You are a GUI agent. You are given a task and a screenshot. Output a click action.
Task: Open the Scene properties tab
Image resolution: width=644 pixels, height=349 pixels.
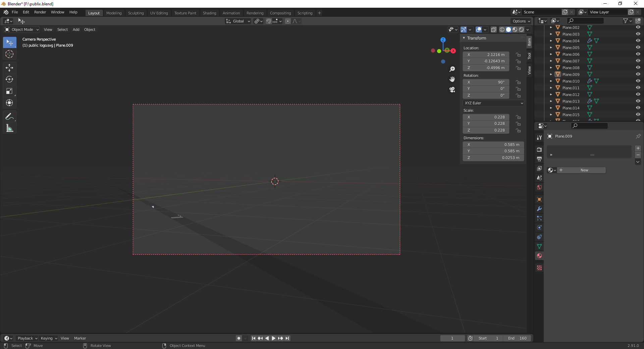(x=539, y=178)
